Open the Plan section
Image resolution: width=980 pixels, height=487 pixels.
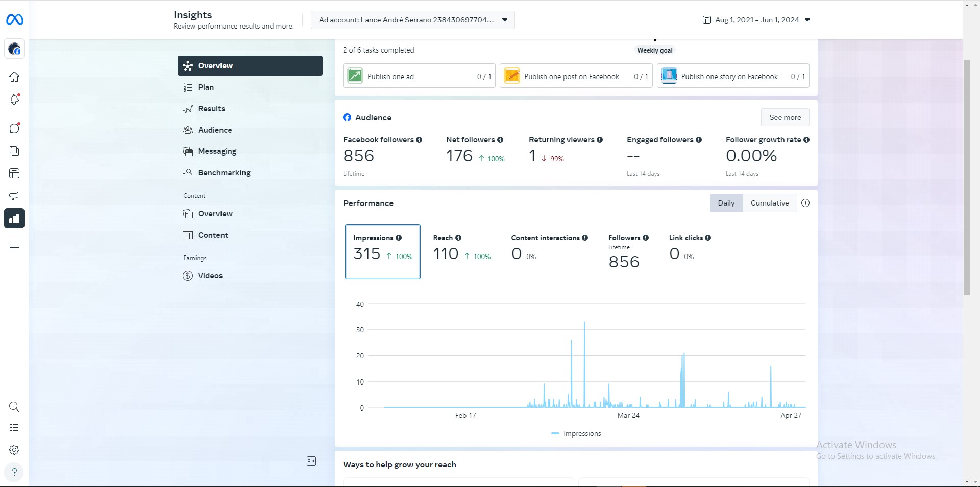[250, 87]
